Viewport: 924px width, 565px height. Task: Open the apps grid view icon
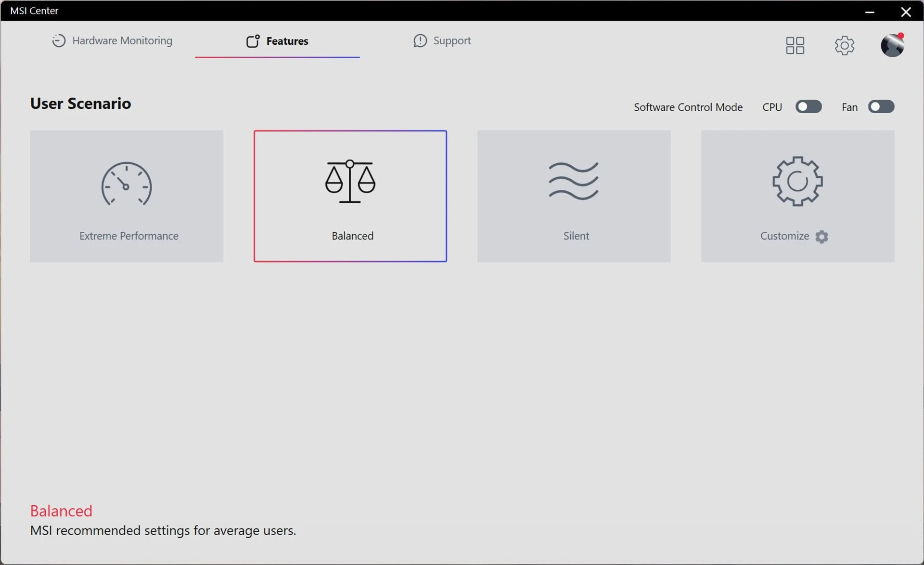click(795, 45)
